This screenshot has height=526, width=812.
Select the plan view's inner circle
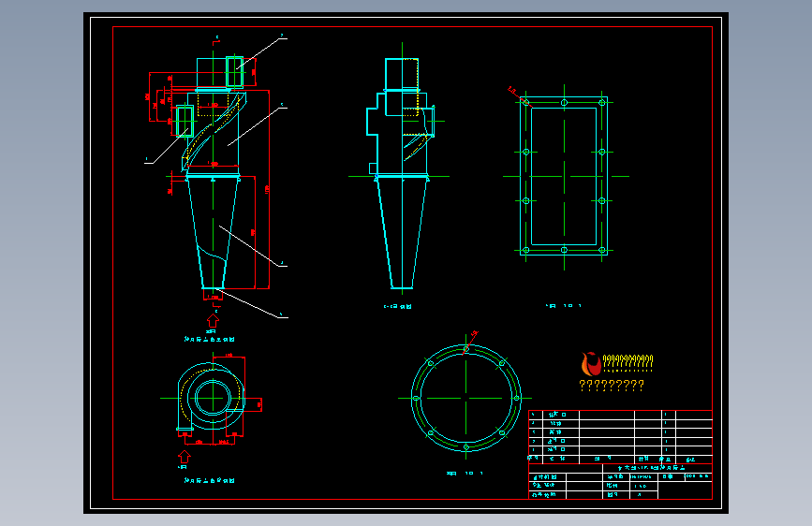[x=213, y=398]
